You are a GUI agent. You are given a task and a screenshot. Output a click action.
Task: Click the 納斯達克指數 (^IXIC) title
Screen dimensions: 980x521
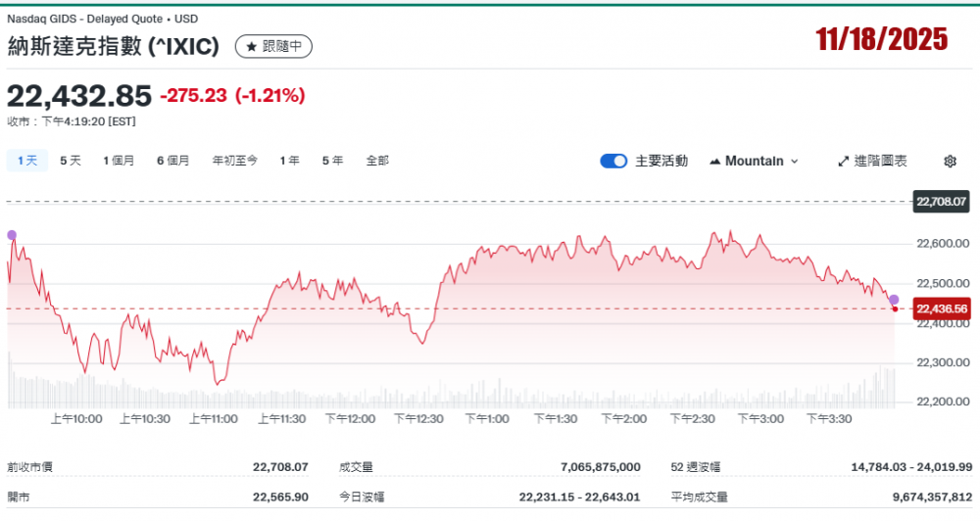(x=113, y=46)
